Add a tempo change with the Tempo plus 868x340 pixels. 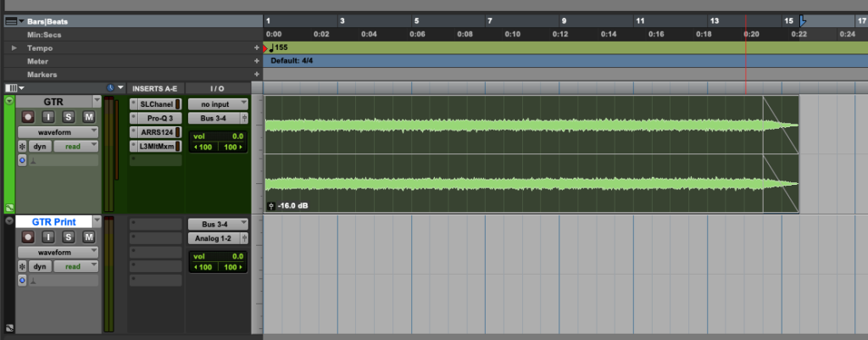click(x=256, y=48)
